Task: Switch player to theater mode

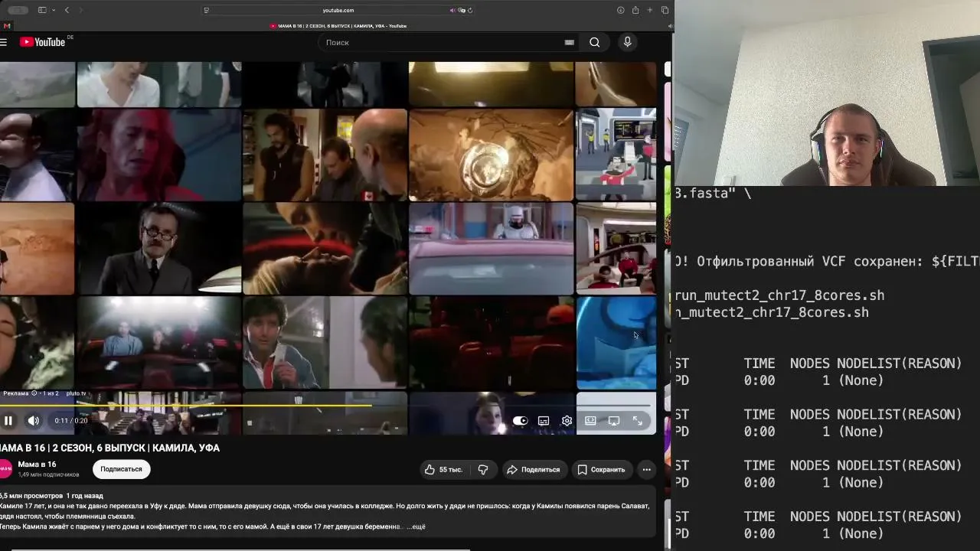Action: [x=590, y=420]
